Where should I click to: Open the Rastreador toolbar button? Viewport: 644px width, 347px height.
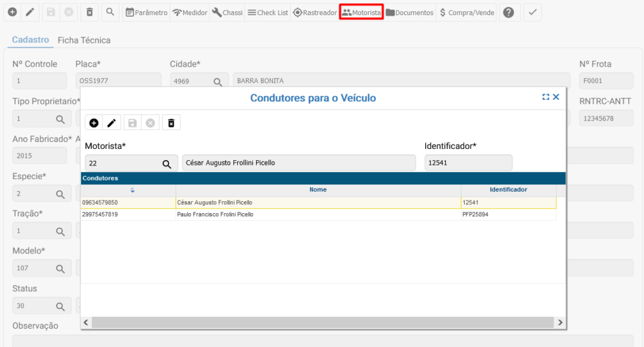(x=315, y=13)
